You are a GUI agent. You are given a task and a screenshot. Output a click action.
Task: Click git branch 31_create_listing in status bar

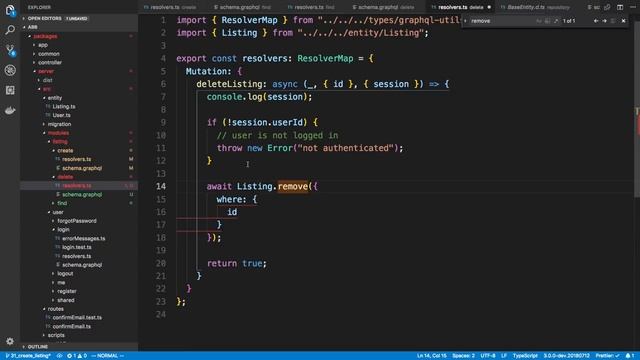coord(28,356)
